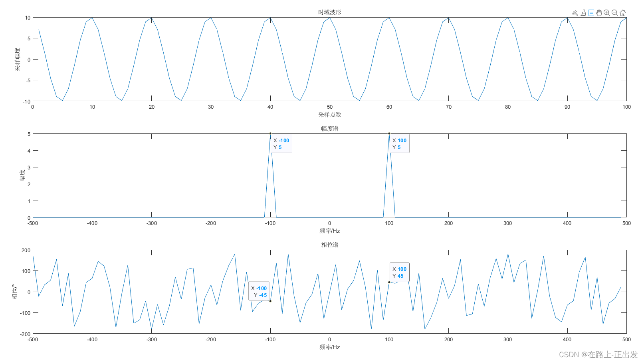Restore view with the home icon
Image resolution: width=644 pixels, height=362 pixels.
623,13
